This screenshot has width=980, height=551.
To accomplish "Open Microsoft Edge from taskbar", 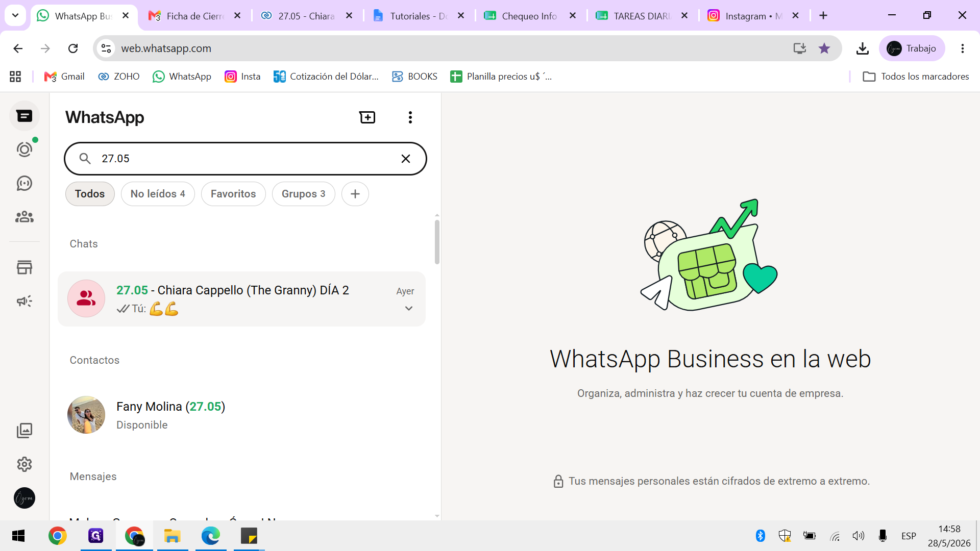I will tap(211, 536).
